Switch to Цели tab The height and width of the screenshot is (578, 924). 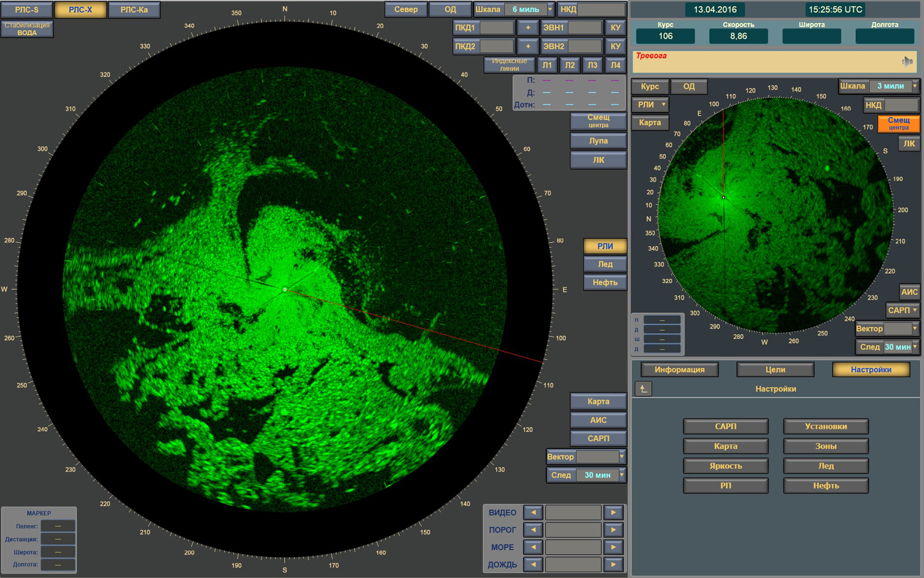775,370
